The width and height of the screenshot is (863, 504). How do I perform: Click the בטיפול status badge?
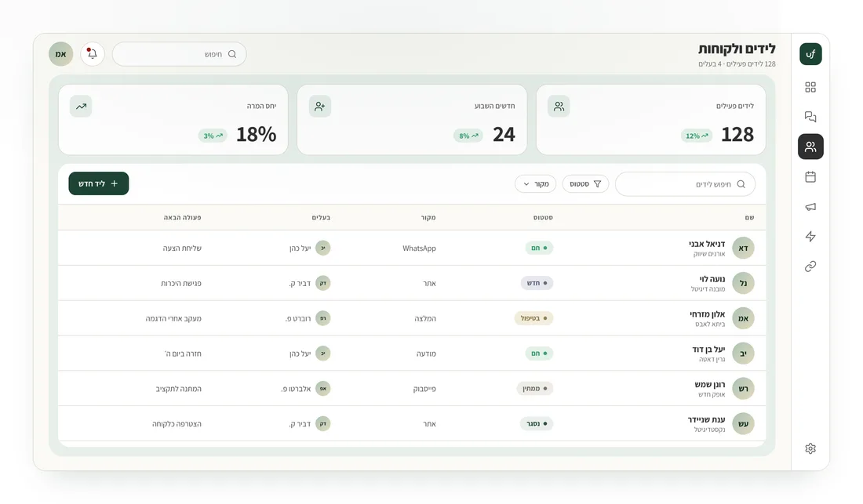(x=533, y=318)
